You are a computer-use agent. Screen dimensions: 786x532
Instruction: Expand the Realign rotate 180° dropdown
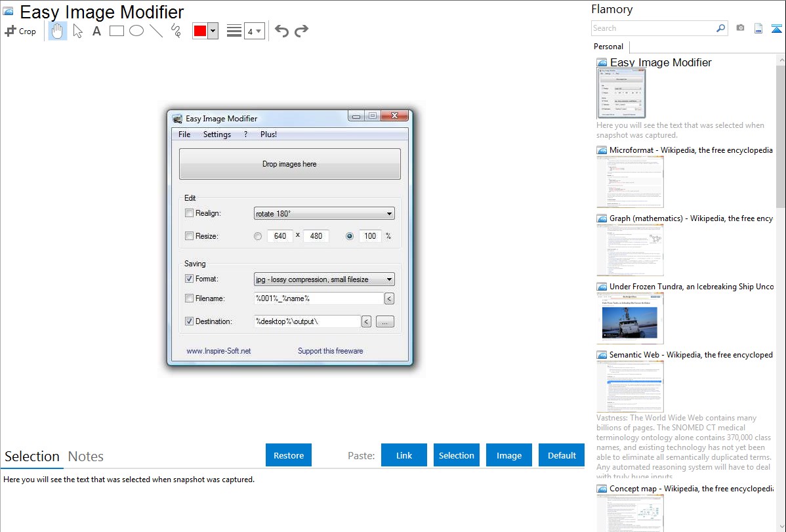324,214
